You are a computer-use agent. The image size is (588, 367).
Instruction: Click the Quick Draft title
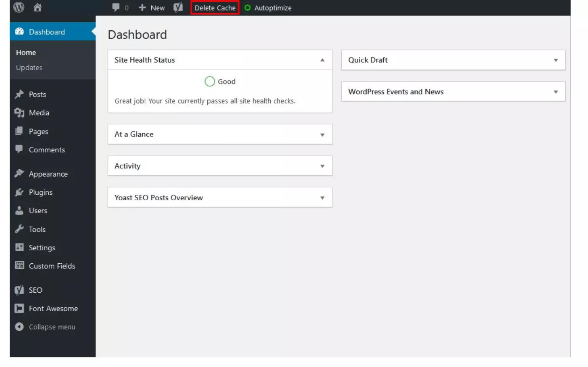click(368, 60)
